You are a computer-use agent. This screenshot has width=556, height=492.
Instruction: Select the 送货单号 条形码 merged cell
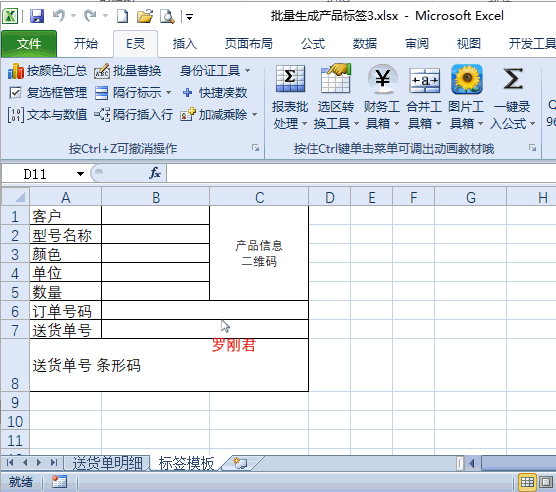(x=169, y=365)
